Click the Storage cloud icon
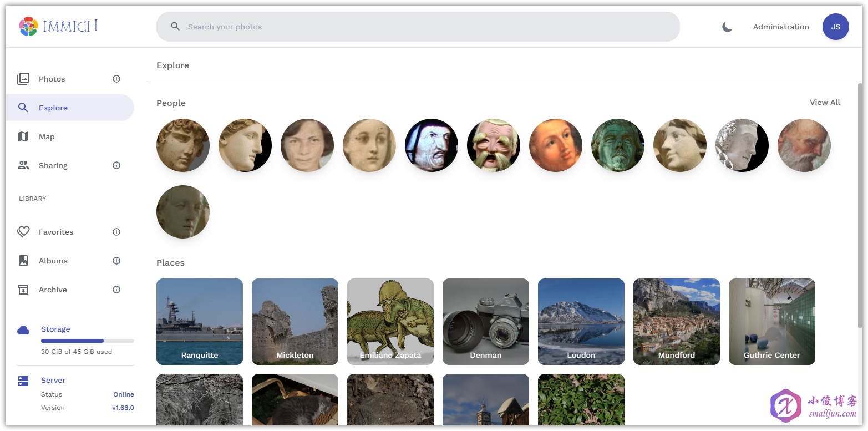Viewport: 868px width, 431px height. (23, 330)
